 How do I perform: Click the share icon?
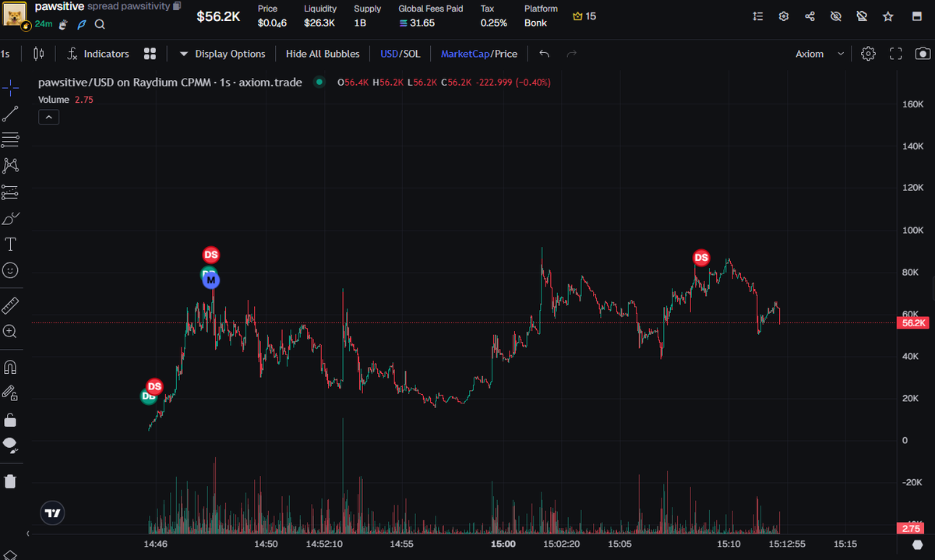(x=810, y=16)
